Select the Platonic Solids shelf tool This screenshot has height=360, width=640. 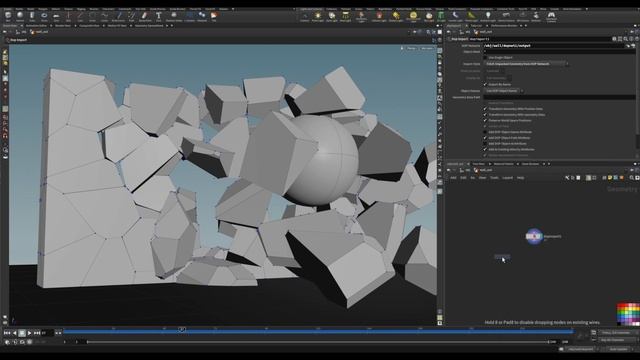pos(174,16)
